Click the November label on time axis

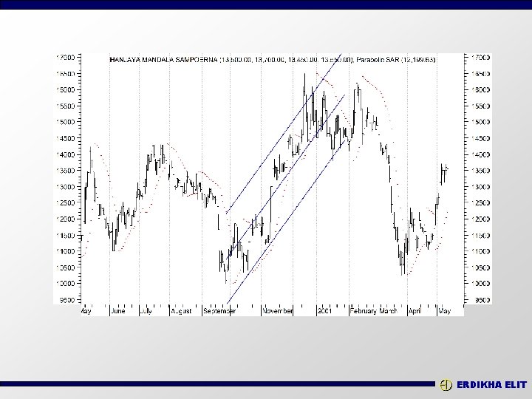[278, 311]
